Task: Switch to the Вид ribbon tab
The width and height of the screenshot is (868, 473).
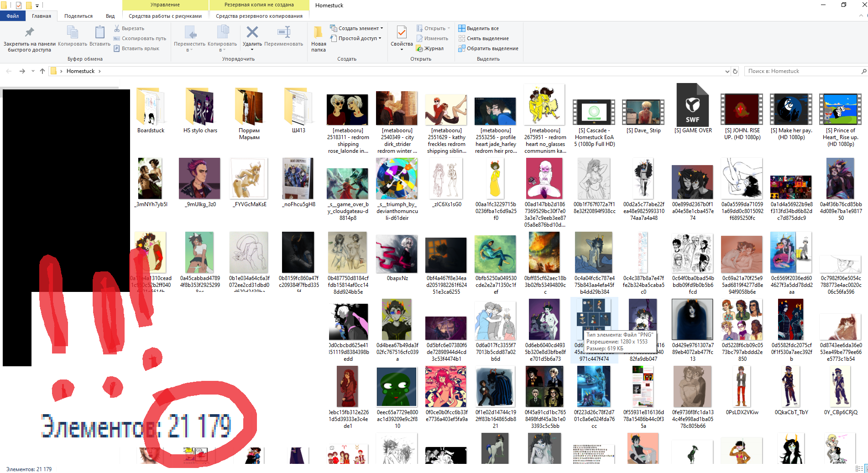Action: tap(110, 16)
